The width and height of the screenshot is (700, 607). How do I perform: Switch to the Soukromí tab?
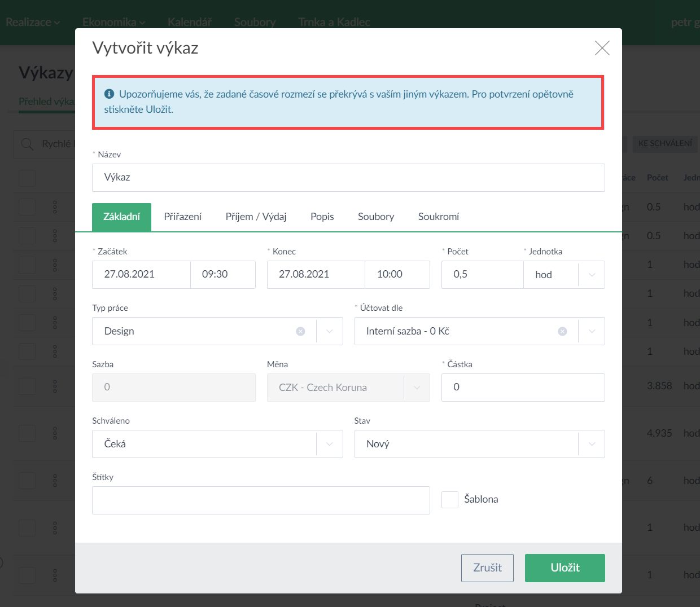tap(438, 217)
